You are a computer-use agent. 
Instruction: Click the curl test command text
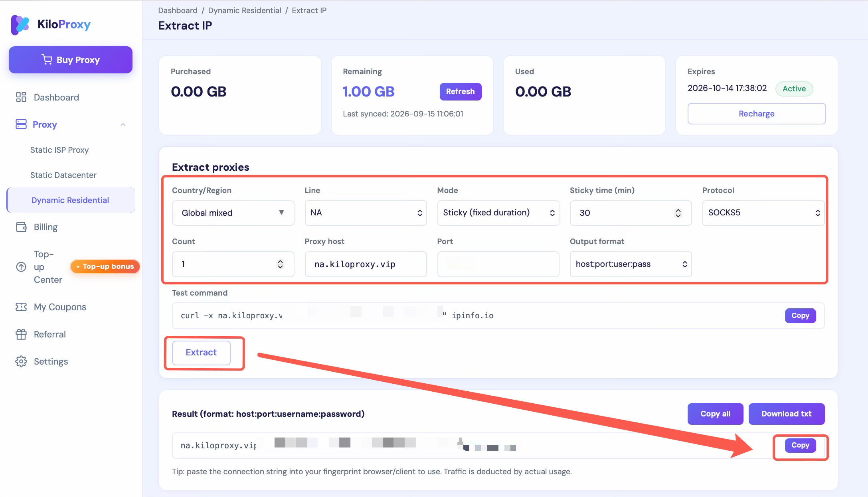(x=337, y=316)
